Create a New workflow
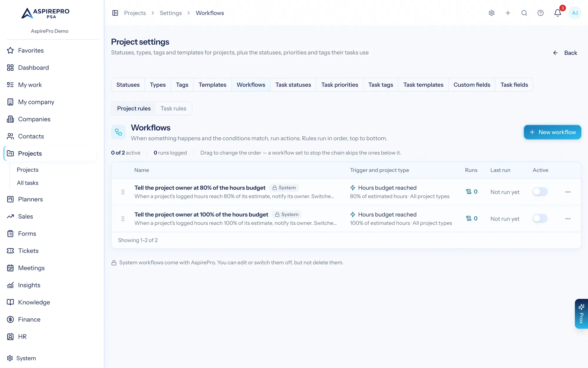This screenshot has height=368, width=588. 552,132
